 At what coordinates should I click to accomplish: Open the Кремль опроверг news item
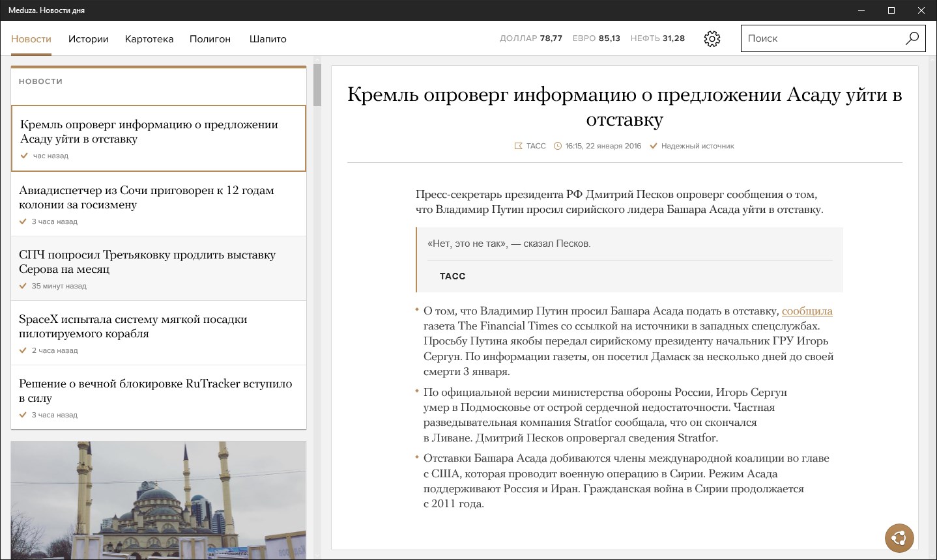click(x=158, y=138)
